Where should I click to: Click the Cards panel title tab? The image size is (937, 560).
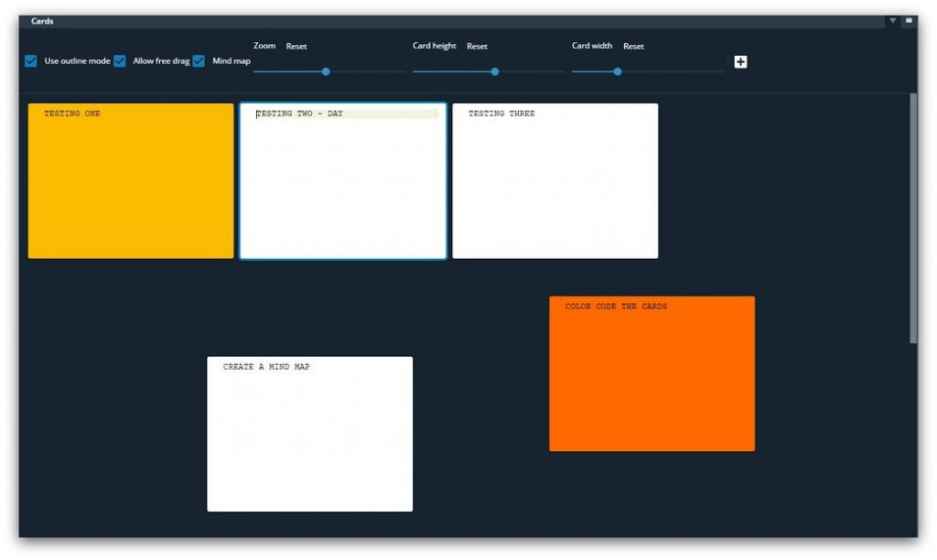click(x=42, y=21)
